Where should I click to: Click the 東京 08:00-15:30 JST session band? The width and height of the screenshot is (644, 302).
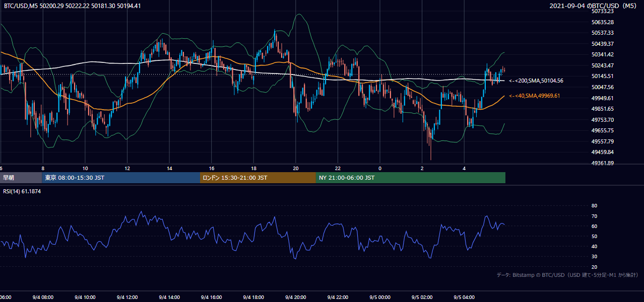coord(121,178)
